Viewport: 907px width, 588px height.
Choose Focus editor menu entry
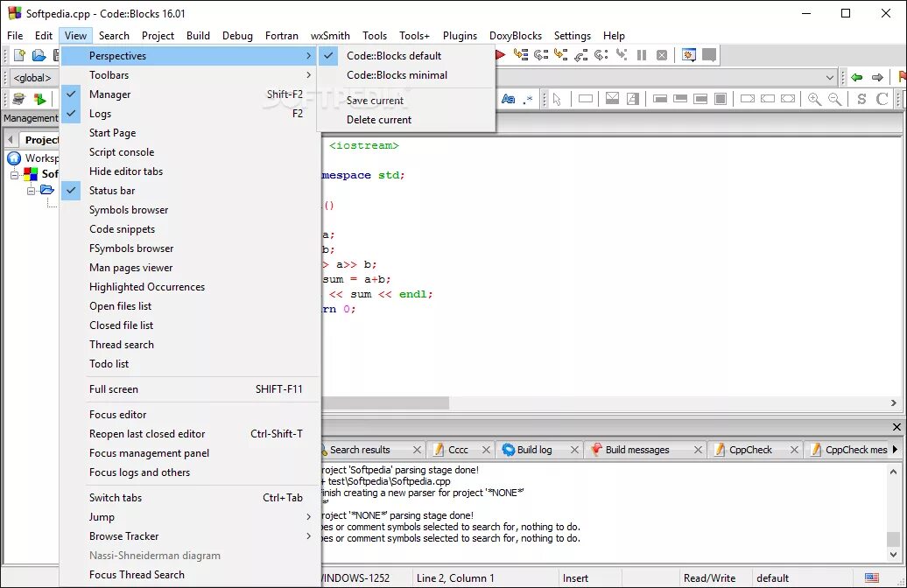[190, 415]
